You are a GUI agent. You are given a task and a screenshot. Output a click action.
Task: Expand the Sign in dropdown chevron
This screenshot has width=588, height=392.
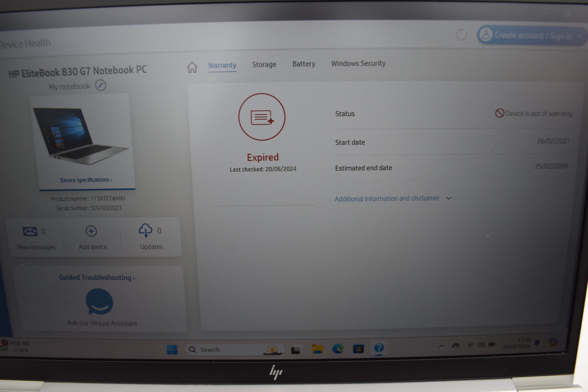click(579, 37)
